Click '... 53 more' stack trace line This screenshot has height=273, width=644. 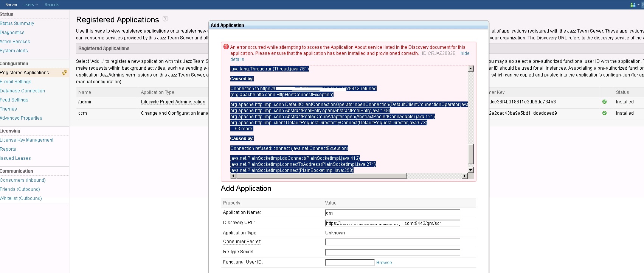[x=242, y=129]
